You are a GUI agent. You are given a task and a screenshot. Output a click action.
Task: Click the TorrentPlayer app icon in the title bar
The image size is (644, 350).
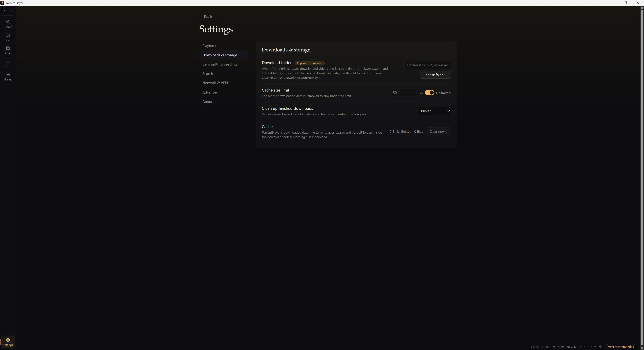click(x=2, y=3)
